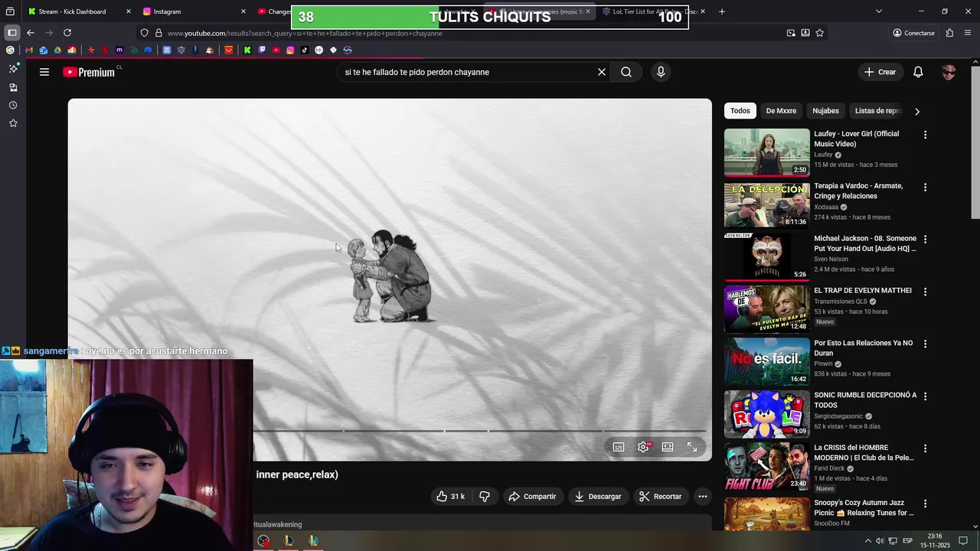This screenshot has height=551, width=980.
Task: Dislike the current video
Action: click(485, 497)
